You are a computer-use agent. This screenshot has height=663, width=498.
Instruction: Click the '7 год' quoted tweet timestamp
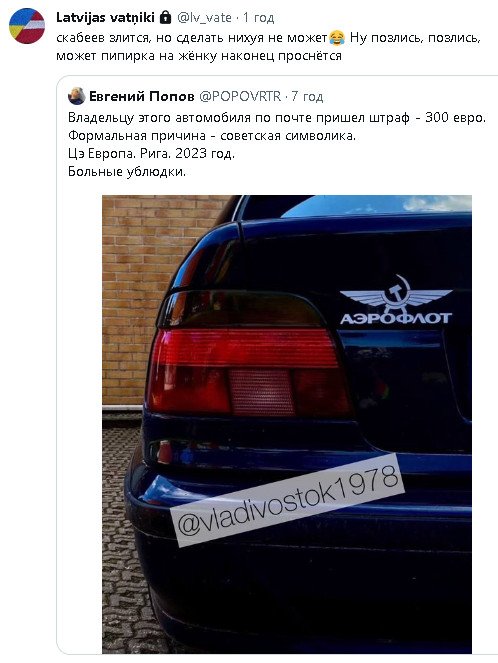click(307, 97)
